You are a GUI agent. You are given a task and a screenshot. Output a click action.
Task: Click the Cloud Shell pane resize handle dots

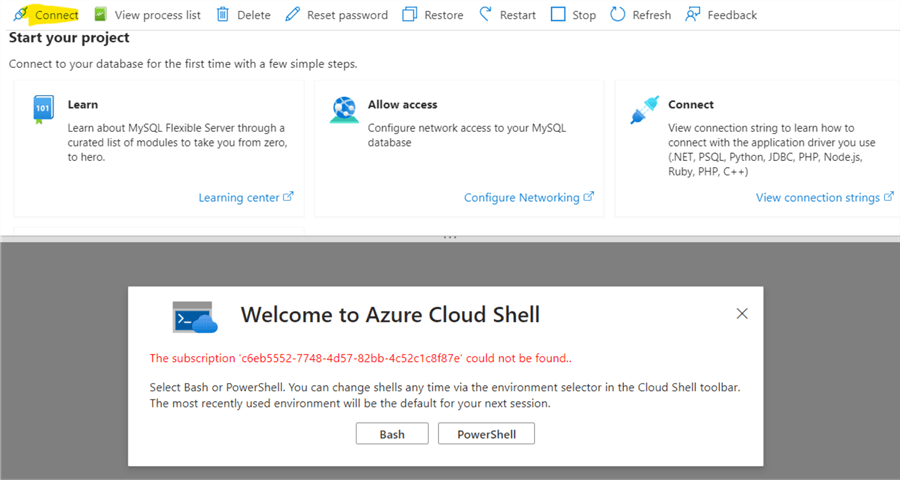click(450, 237)
